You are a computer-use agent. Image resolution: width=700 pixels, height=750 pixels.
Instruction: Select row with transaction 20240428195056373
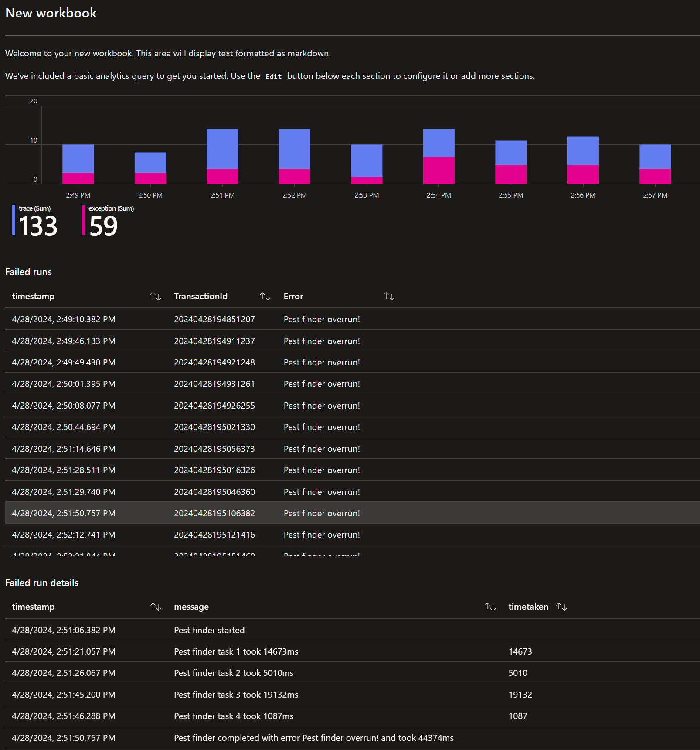click(353, 449)
